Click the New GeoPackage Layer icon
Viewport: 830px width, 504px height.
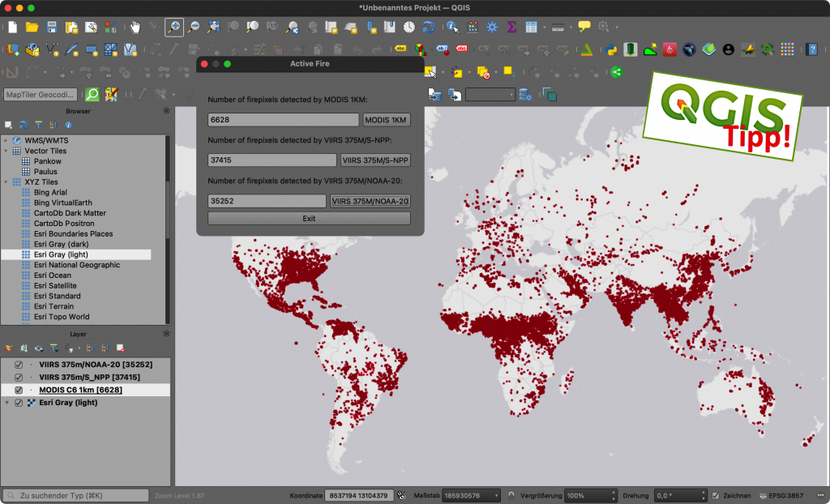[x=32, y=49]
